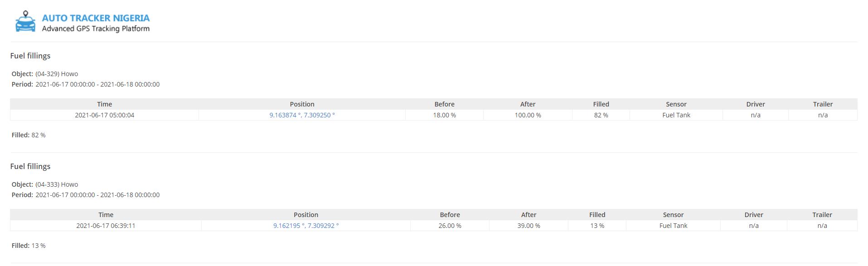868x266 pixels.
Task: Click the Position header in first table
Action: (x=302, y=104)
